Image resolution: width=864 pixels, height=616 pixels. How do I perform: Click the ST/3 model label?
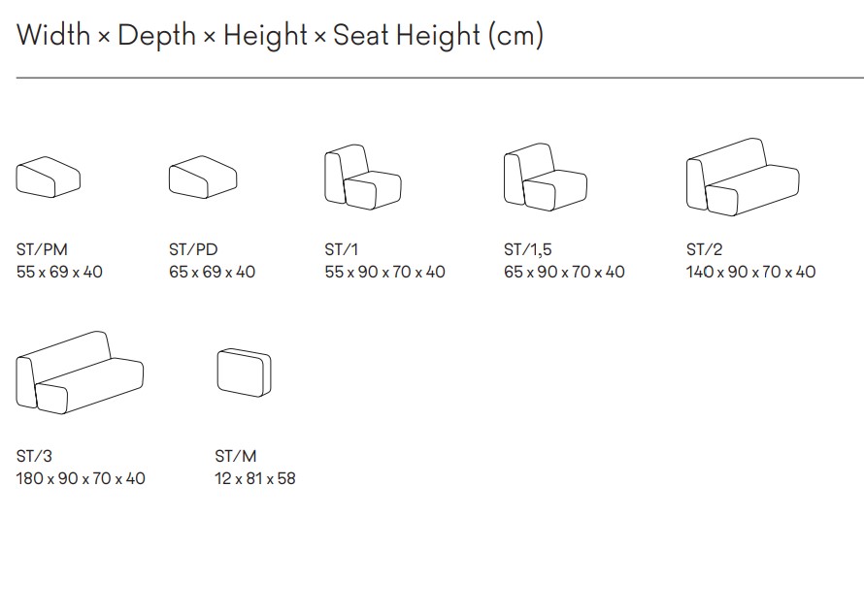coord(34,456)
